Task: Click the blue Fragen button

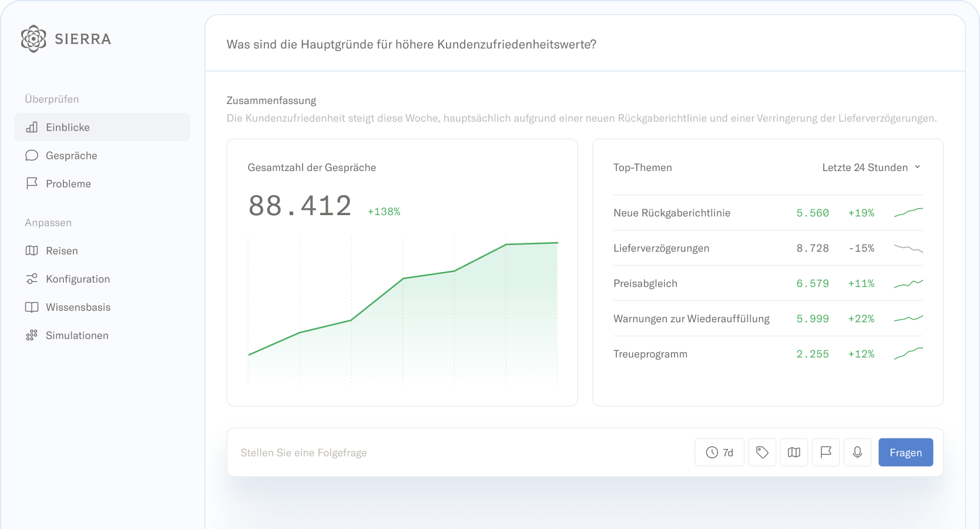Action: pos(905,452)
